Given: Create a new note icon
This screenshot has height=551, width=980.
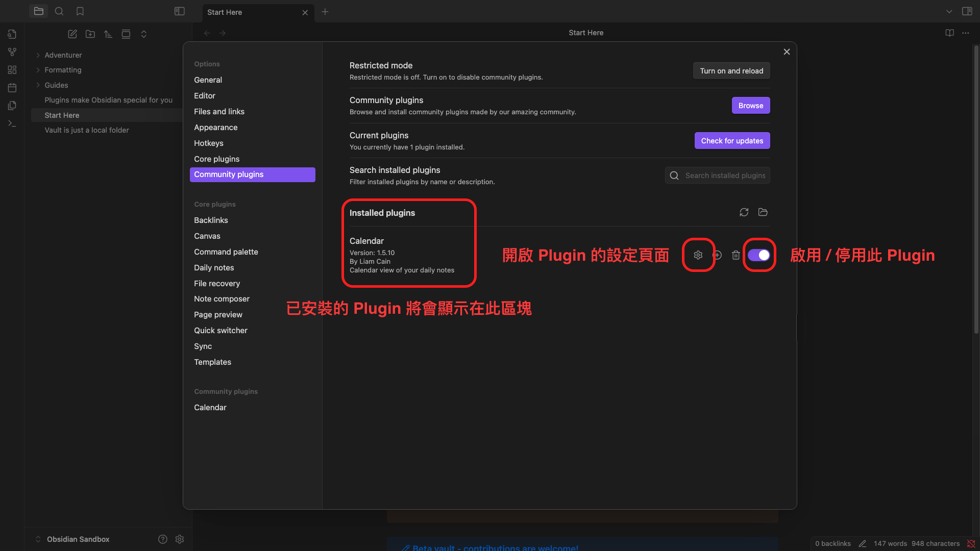Looking at the screenshot, I should coord(72,34).
